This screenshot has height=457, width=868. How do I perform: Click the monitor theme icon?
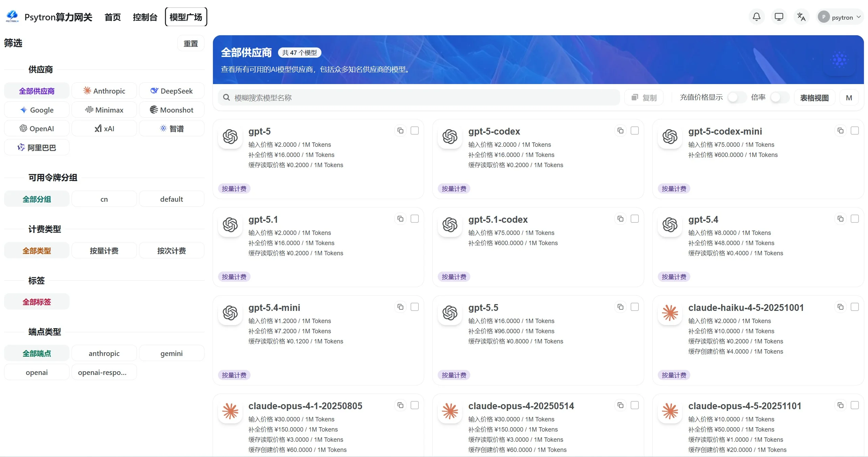pyautogui.click(x=779, y=17)
